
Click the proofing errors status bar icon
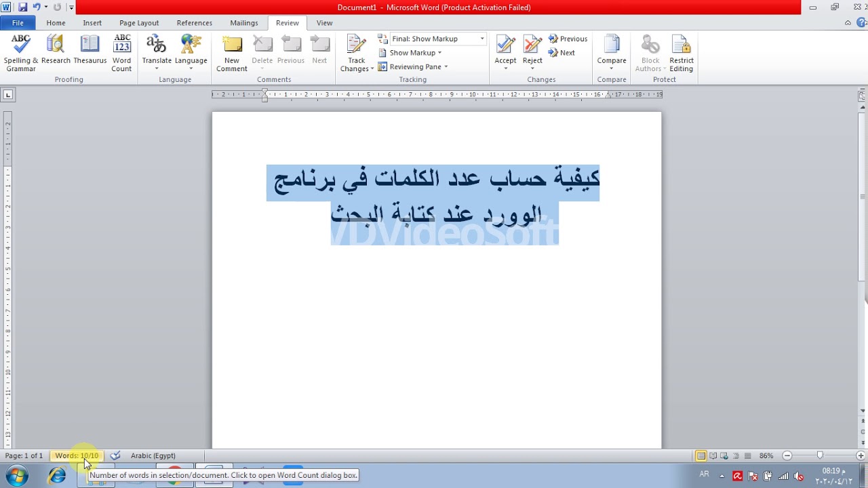115,455
